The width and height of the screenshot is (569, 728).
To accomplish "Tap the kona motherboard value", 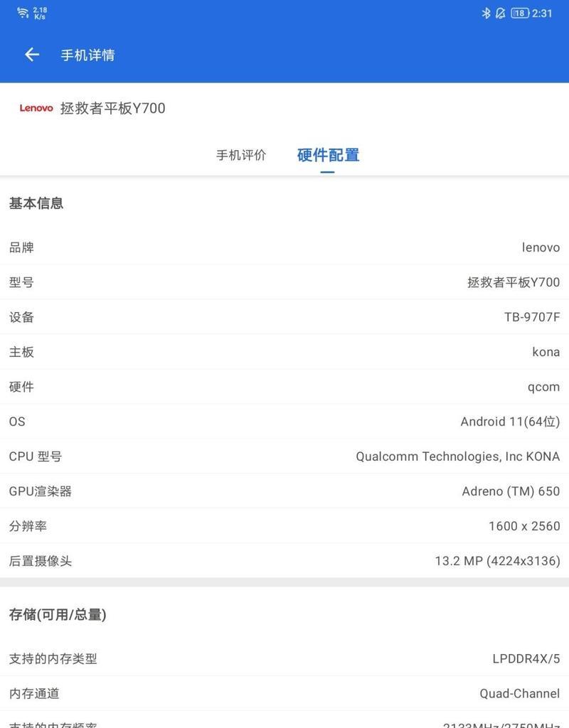I will (x=546, y=352).
